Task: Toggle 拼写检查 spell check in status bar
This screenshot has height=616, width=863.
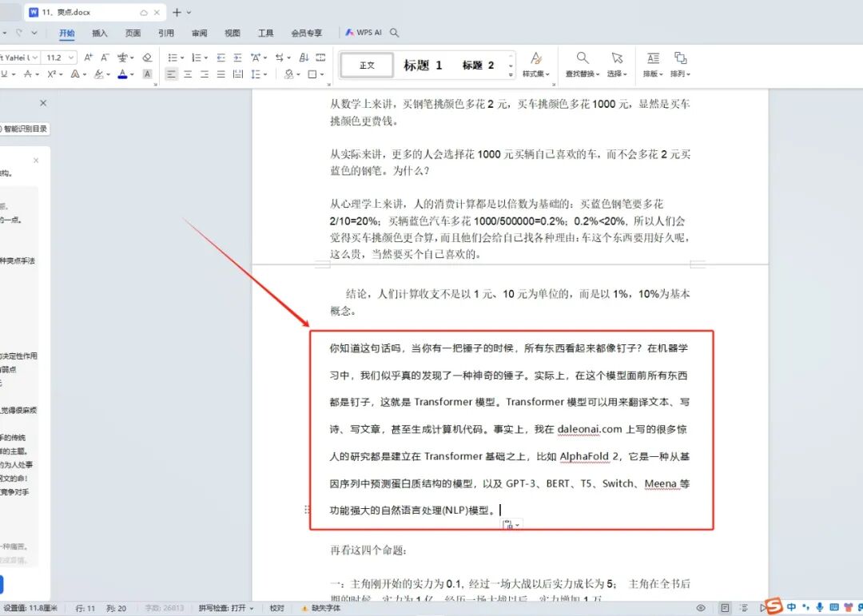Action: pos(226,608)
